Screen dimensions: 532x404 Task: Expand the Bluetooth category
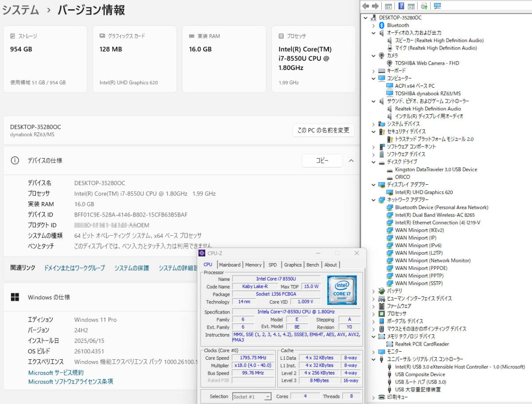[374, 25]
